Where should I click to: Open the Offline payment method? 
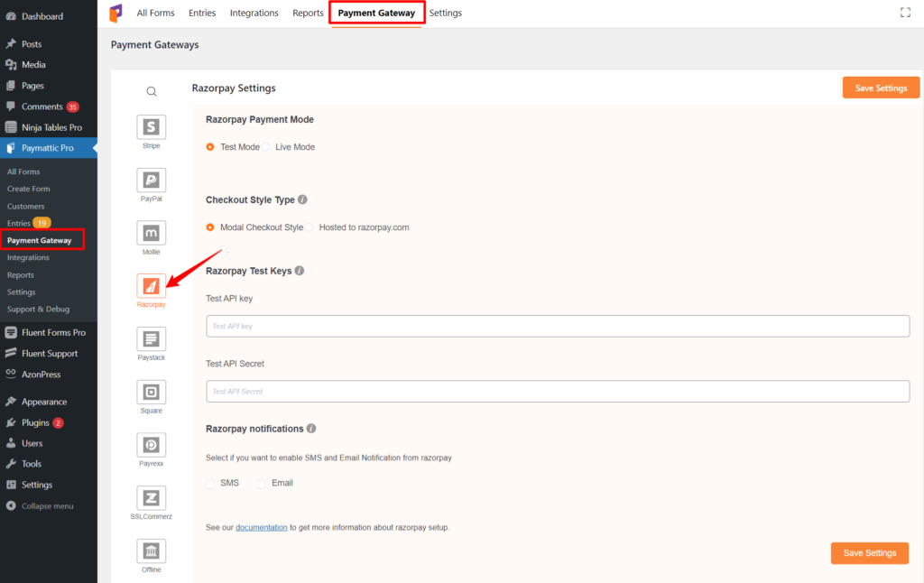coord(151,551)
